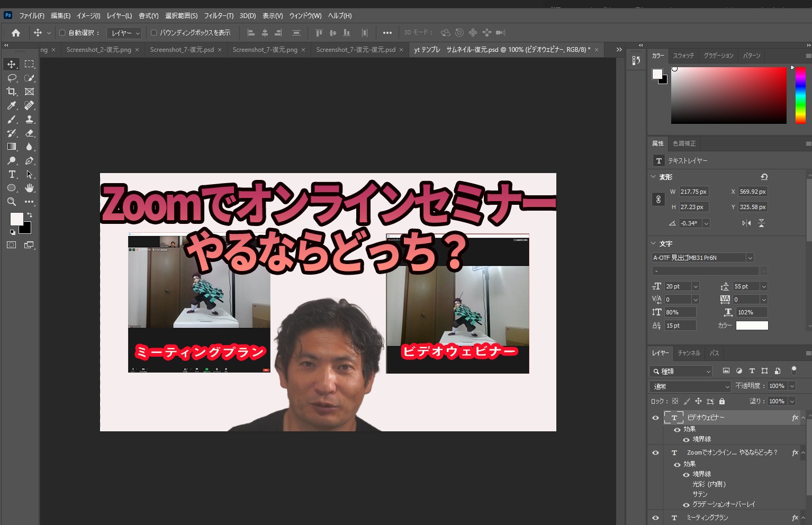Switch to the チャンネル panel tab
Viewport: 812px width, 525px height.
pyautogui.click(x=689, y=353)
